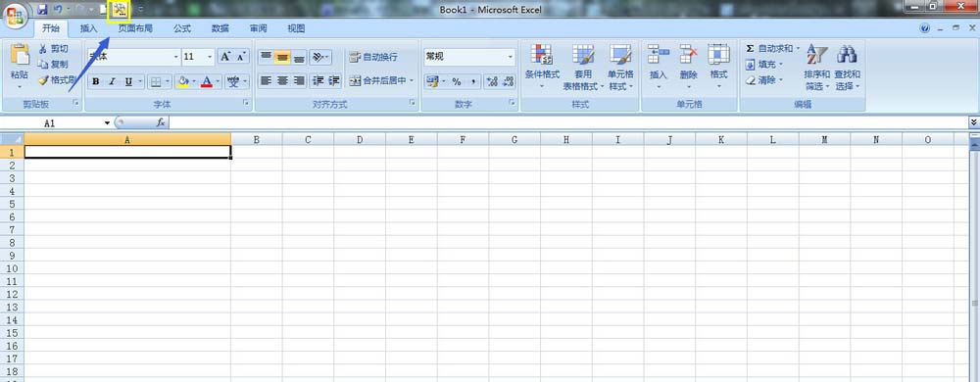
Task: Click Merge and Center (合并后居中) button
Action: pos(380,80)
